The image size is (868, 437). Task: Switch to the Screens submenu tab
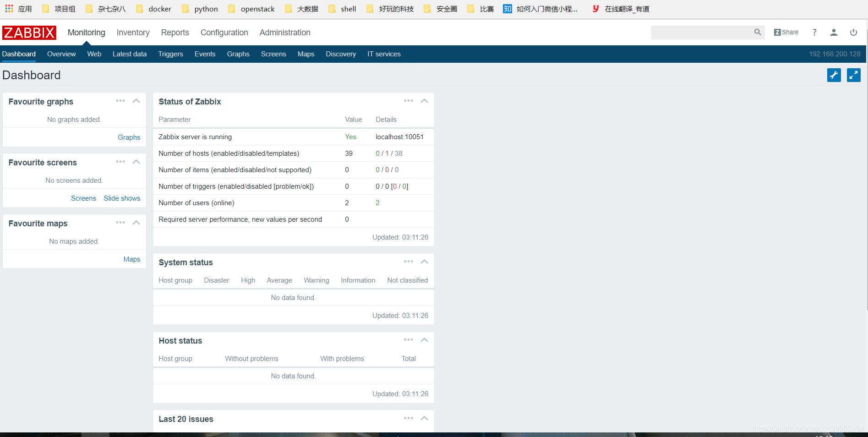(x=273, y=54)
